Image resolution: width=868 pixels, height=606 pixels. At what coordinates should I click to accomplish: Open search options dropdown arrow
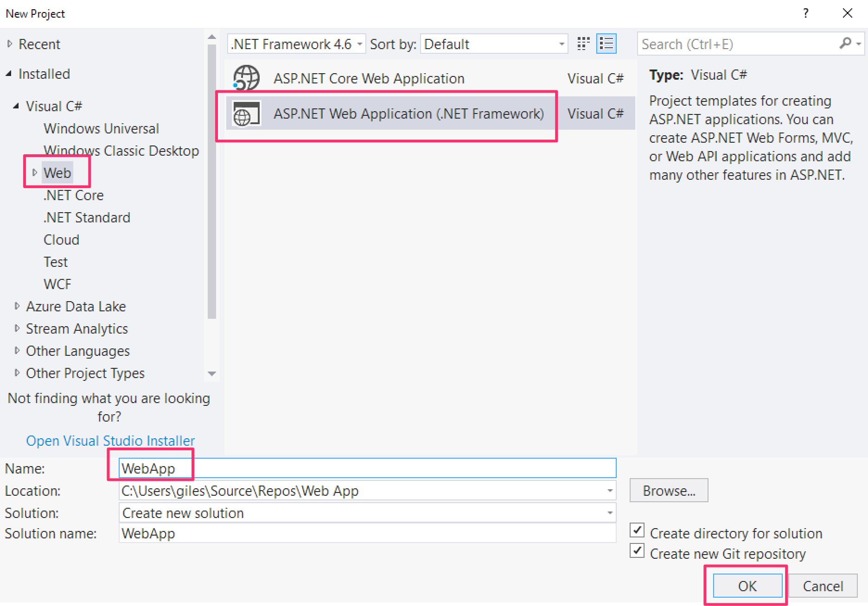pos(859,44)
